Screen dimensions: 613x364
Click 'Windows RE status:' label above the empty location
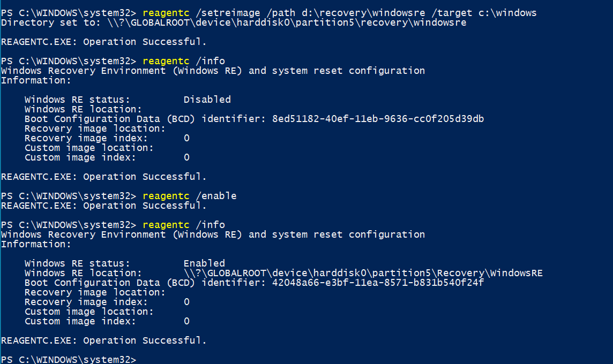pos(77,100)
